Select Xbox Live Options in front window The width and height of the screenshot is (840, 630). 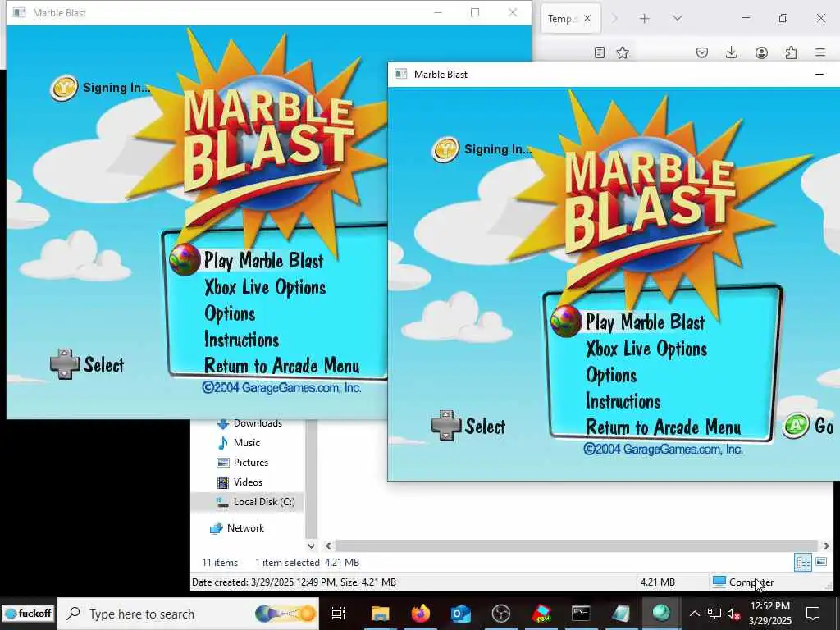pyautogui.click(x=646, y=349)
